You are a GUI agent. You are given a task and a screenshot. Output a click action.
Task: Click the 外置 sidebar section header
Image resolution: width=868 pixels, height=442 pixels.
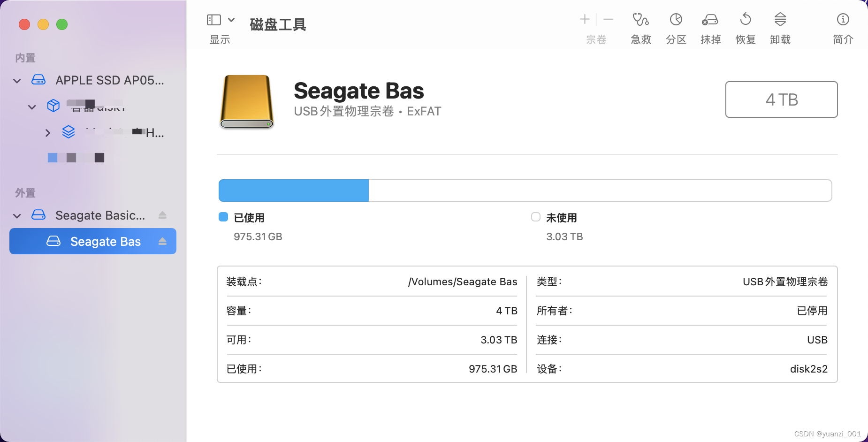point(25,193)
